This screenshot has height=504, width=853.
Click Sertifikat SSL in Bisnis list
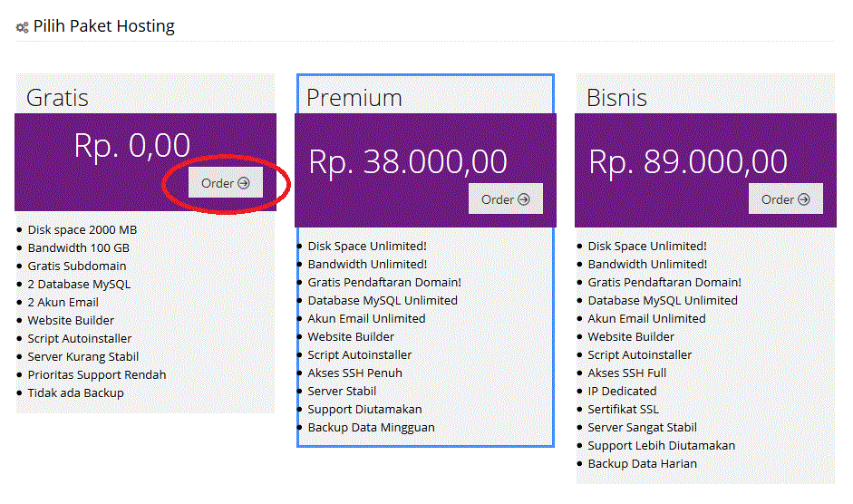pos(623,409)
